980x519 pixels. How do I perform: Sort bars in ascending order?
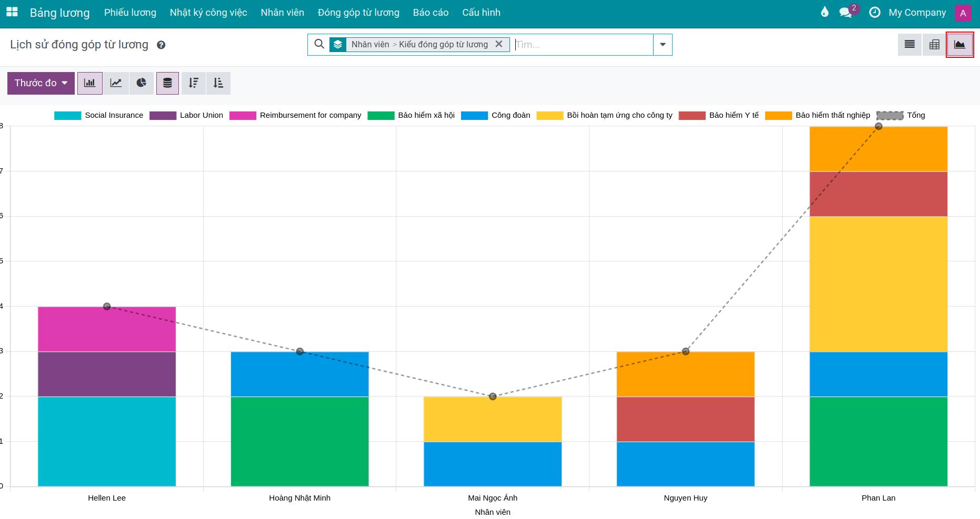click(218, 83)
